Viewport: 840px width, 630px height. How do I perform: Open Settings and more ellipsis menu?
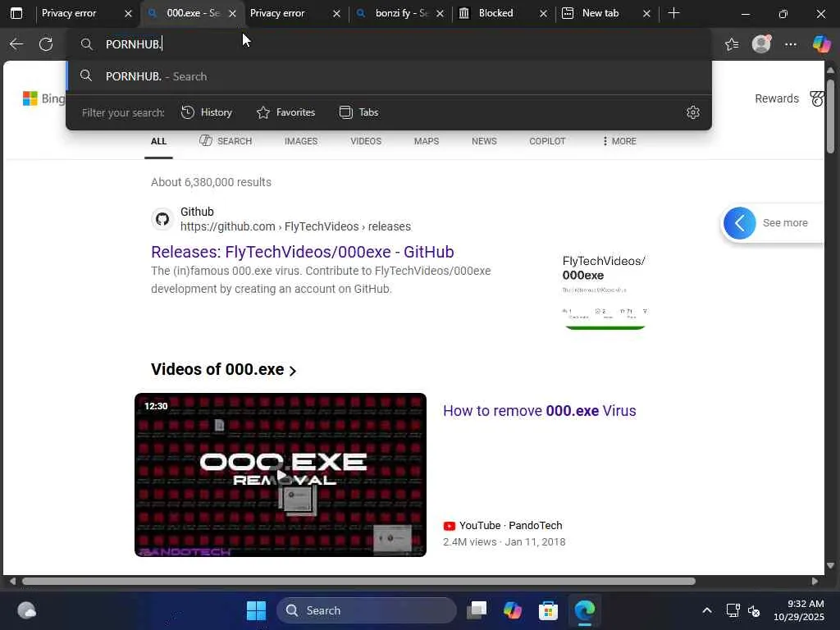[790, 44]
